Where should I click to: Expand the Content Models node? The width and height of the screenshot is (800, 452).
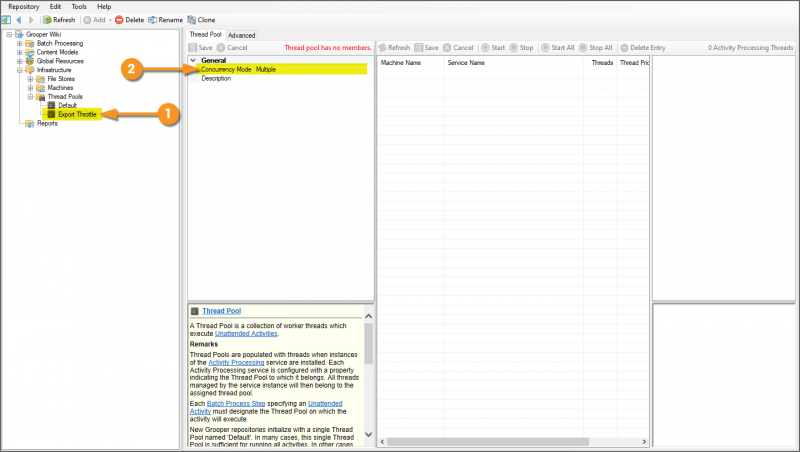coord(20,52)
